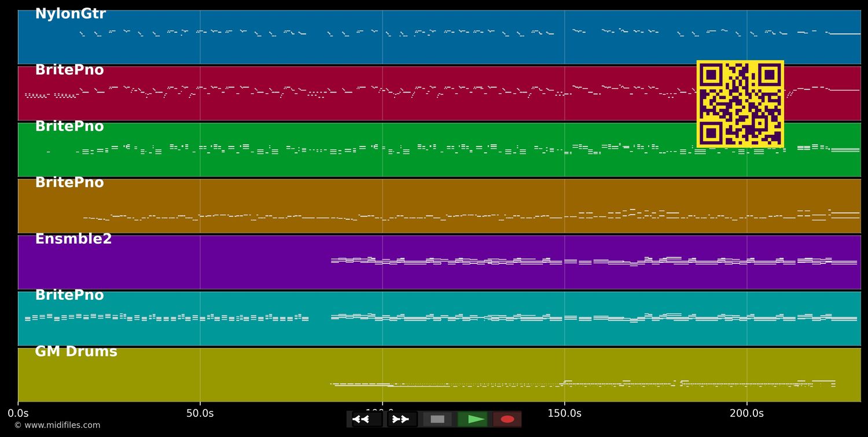
Task: Select the BritePno label on teal track
Action: [69, 296]
